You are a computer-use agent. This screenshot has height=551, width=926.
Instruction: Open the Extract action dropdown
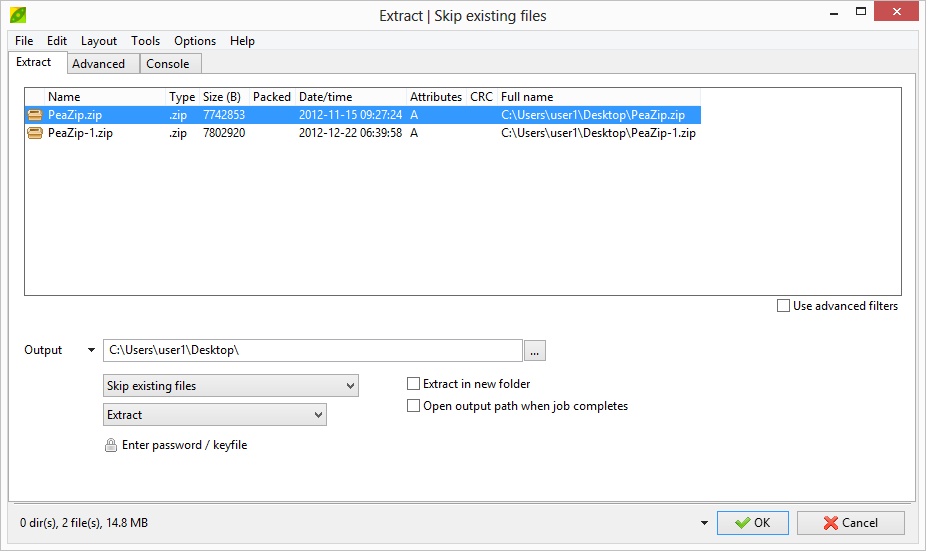coord(215,415)
